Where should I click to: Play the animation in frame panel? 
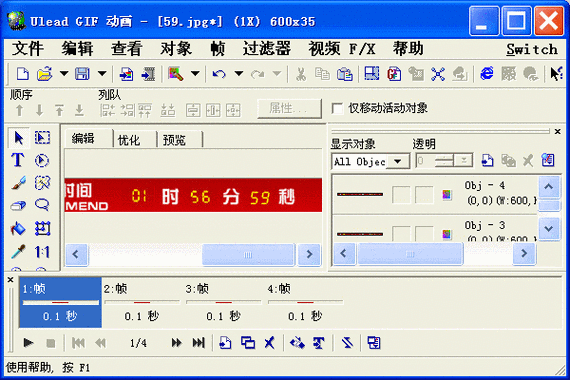(28, 343)
